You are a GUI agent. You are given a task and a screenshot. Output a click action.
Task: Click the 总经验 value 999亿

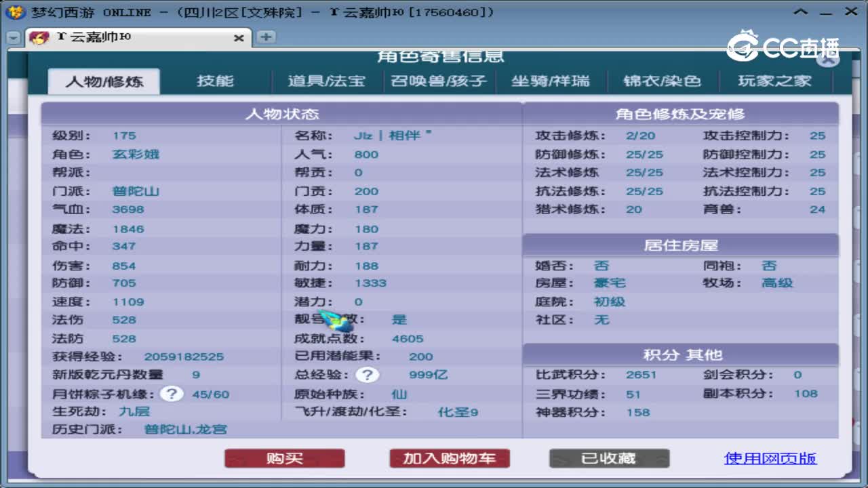(428, 375)
